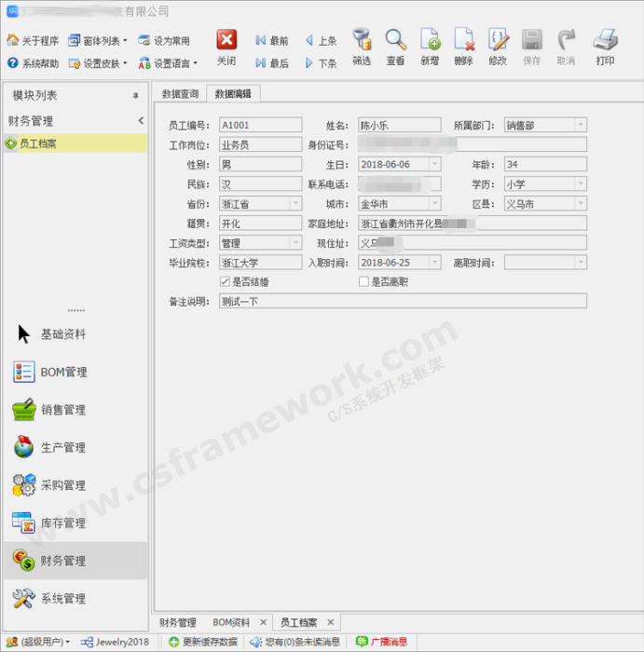
Task: Select 员工档案 in the module tree
Action: click(38, 143)
